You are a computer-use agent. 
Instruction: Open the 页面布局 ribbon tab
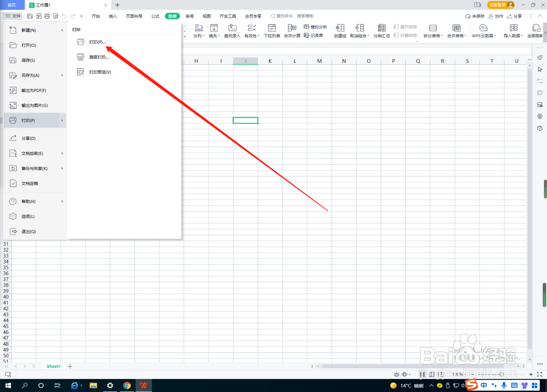[134, 16]
